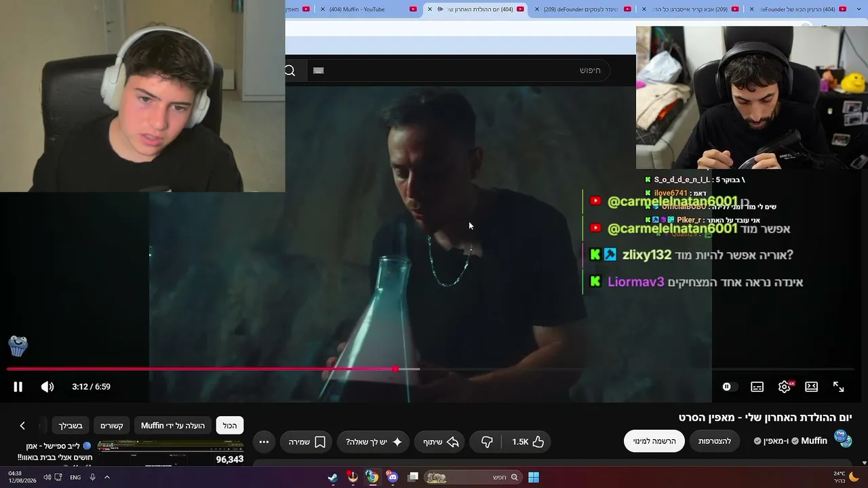Select the בשבילך for-you chip
868x488 pixels.
click(x=71, y=426)
